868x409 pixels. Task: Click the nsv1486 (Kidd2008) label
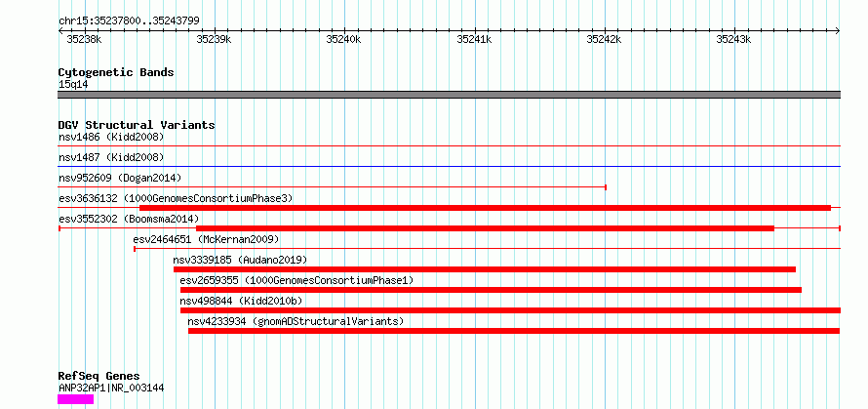point(111,137)
